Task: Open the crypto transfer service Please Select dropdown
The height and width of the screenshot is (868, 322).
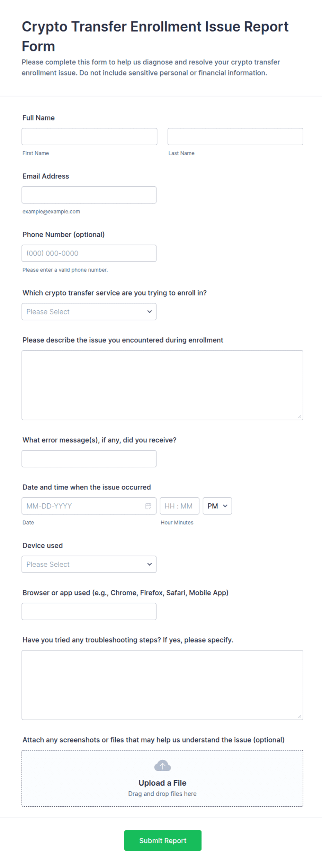Action: [89, 312]
